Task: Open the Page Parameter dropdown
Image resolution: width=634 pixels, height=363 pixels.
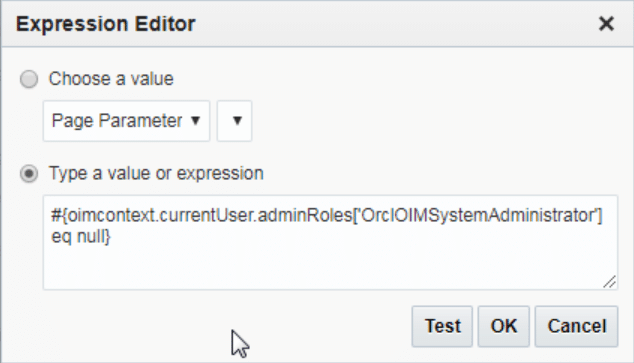Action: click(x=127, y=121)
